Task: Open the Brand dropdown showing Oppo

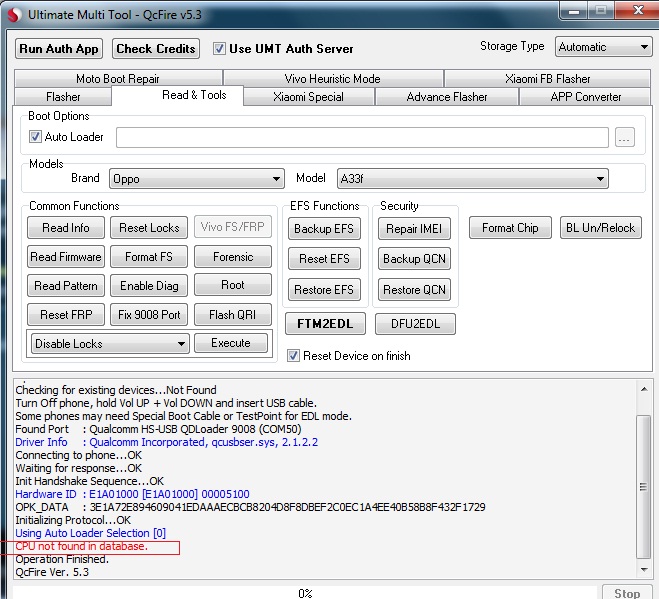Action: (x=197, y=179)
